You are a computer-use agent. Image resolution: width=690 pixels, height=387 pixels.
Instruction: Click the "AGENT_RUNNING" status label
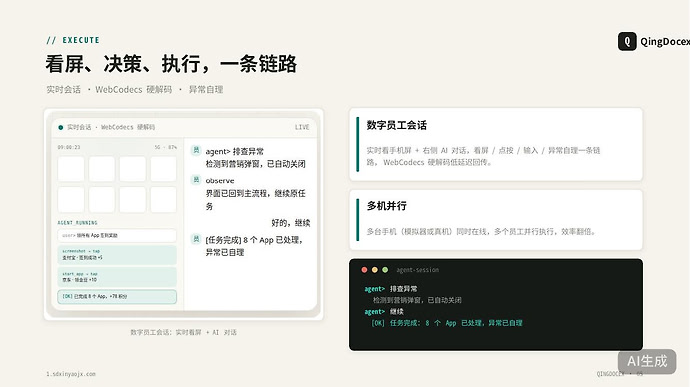point(77,223)
